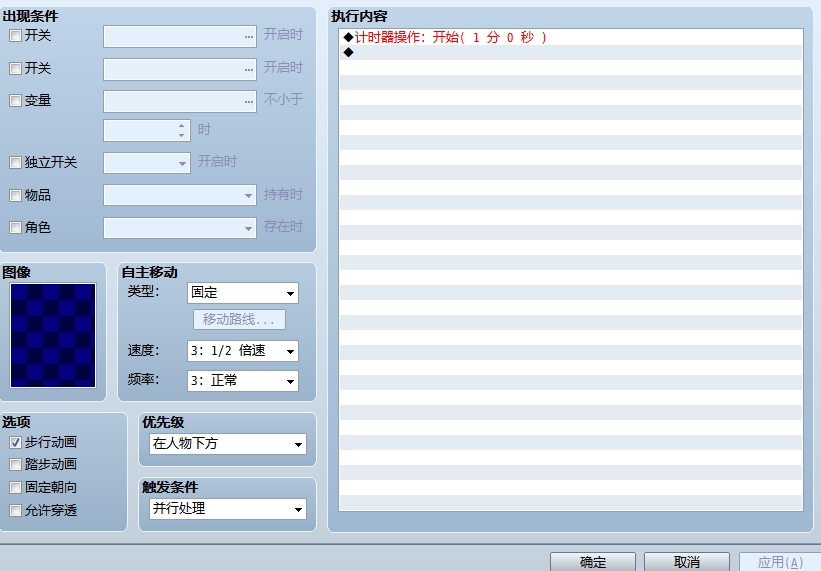Open the 物品 dropdown list
The width and height of the screenshot is (821, 571).
pyautogui.click(x=180, y=195)
